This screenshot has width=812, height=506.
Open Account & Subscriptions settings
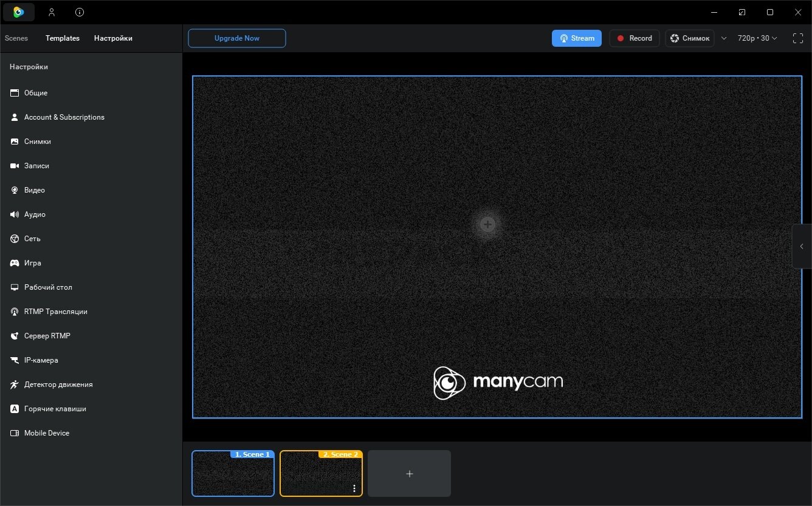[x=91, y=117]
